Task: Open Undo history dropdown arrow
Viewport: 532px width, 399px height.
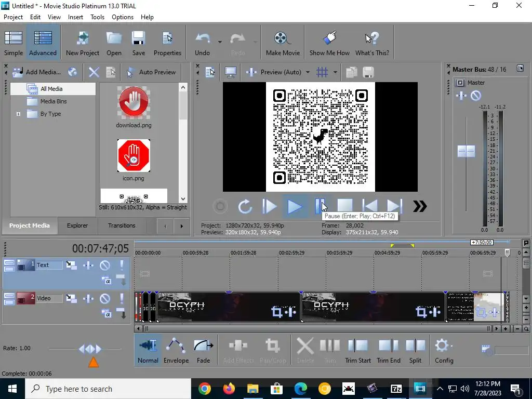Action: coord(220,42)
